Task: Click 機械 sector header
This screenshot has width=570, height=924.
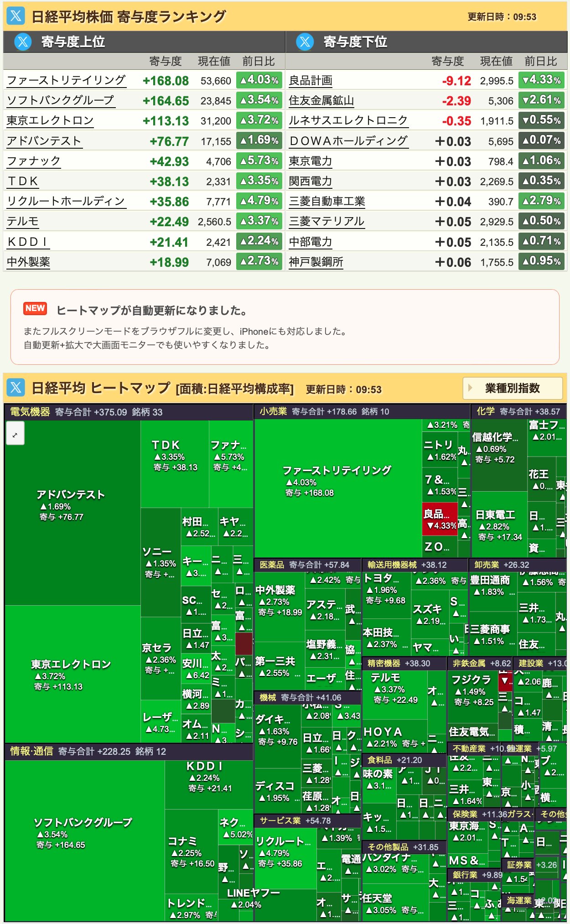Action: pyautogui.click(x=307, y=697)
